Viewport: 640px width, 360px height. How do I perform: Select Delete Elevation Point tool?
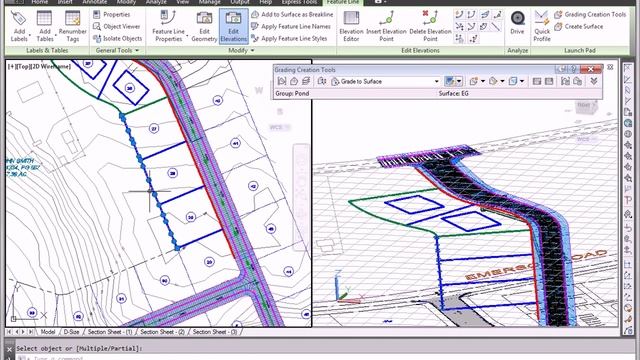click(x=430, y=26)
